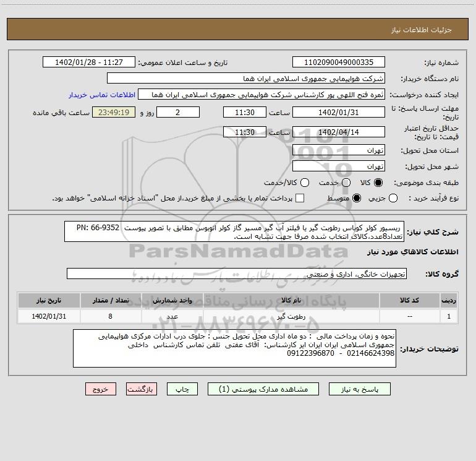Click the گروه کالا field
Screen dimensions: 476x461
click(x=236, y=274)
